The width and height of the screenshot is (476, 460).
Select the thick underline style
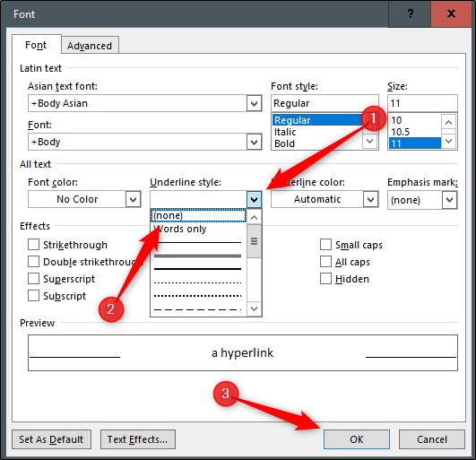(x=197, y=269)
